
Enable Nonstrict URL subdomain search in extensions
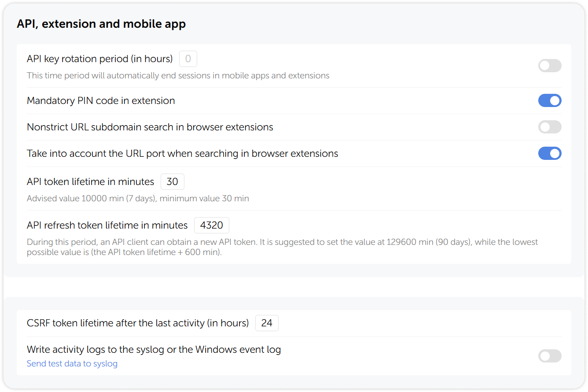pyautogui.click(x=550, y=127)
